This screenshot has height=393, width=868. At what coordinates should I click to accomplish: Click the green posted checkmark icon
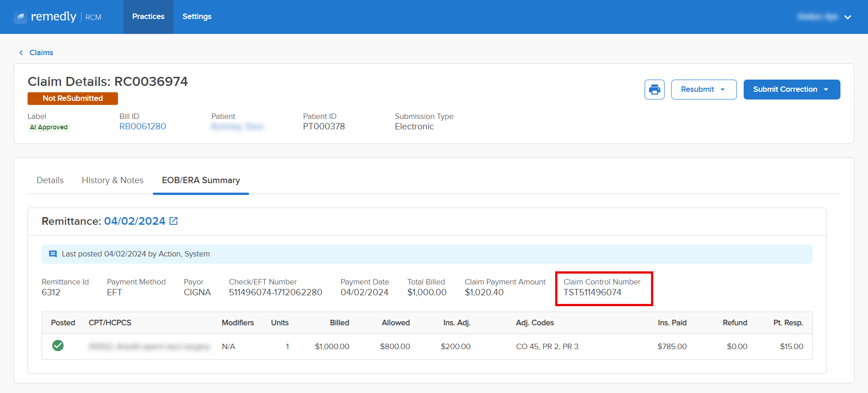click(58, 346)
